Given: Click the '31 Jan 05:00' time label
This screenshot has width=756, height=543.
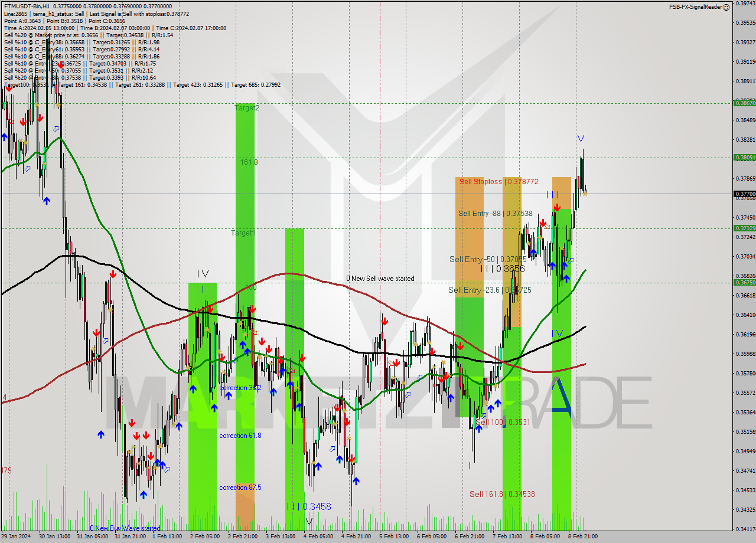Looking at the screenshot, I should point(92,537).
